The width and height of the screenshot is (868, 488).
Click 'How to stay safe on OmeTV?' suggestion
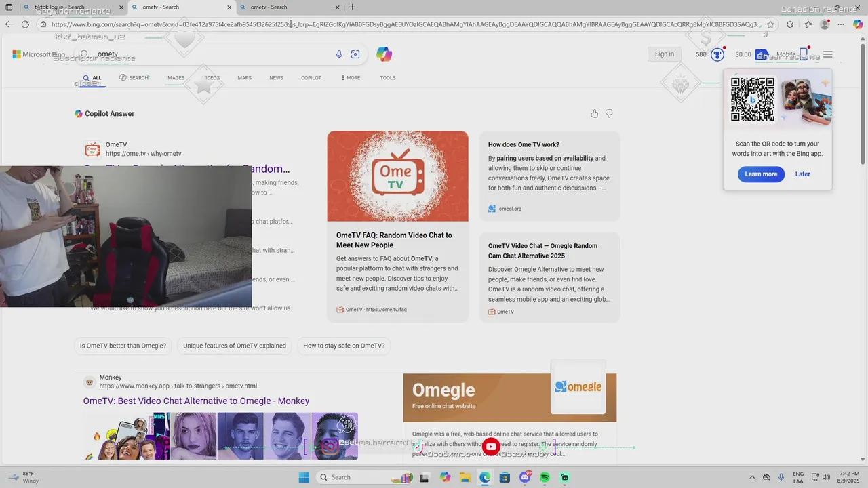[344, 346]
